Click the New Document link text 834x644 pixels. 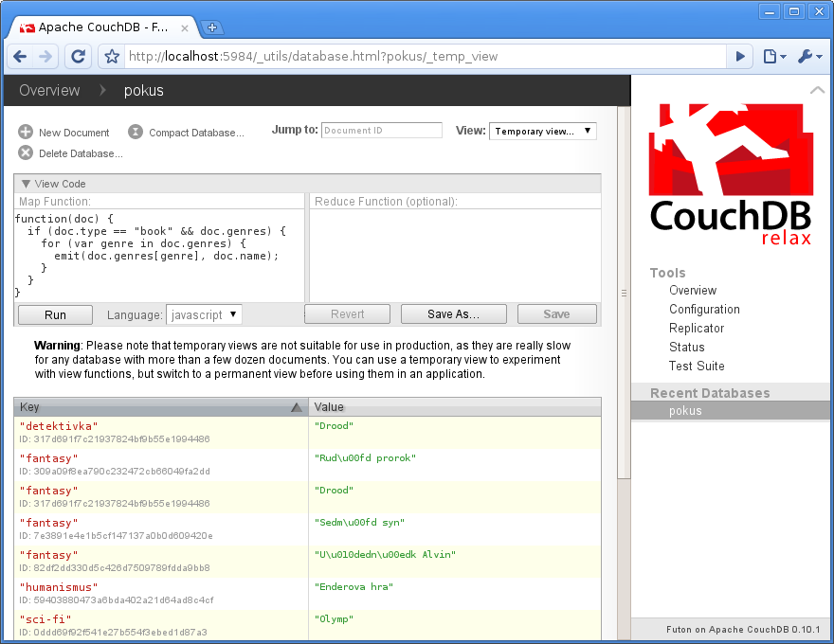point(74,133)
